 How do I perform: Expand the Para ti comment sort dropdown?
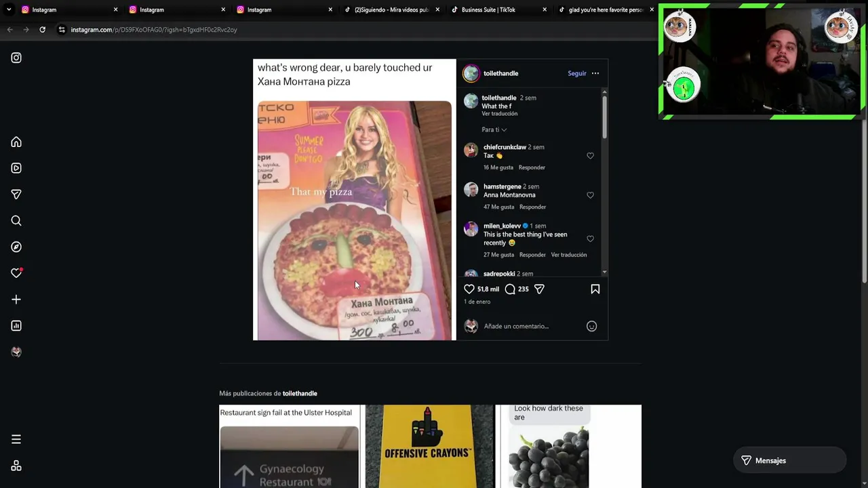(x=494, y=129)
